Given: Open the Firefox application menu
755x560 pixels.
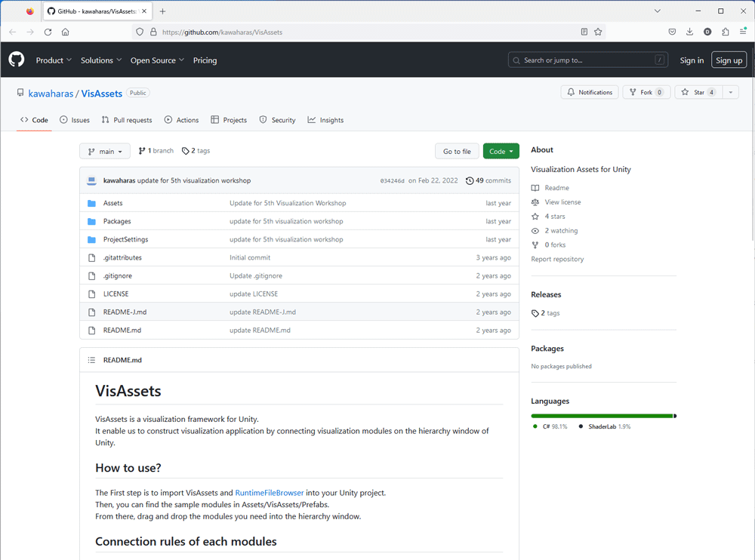Looking at the screenshot, I should [743, 32].
